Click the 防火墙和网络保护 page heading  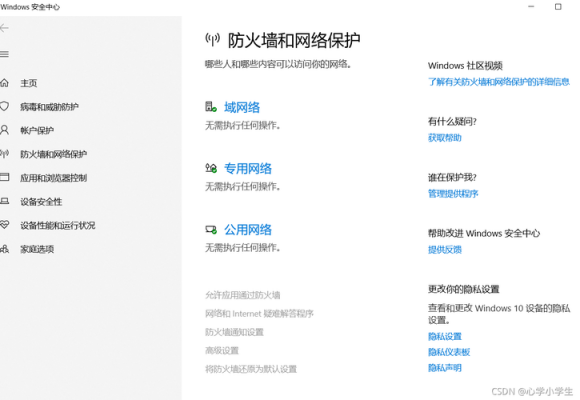point(294,40)
